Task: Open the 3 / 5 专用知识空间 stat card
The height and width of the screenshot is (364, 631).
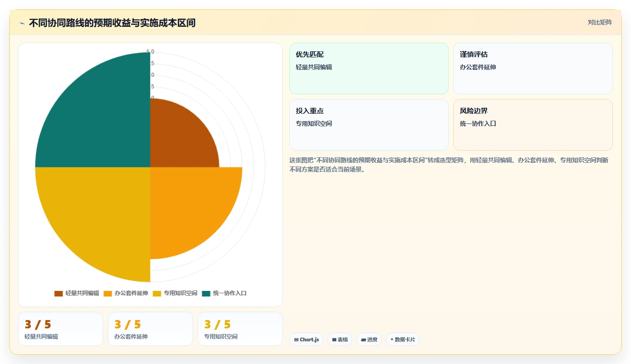Action: (240, 329)
